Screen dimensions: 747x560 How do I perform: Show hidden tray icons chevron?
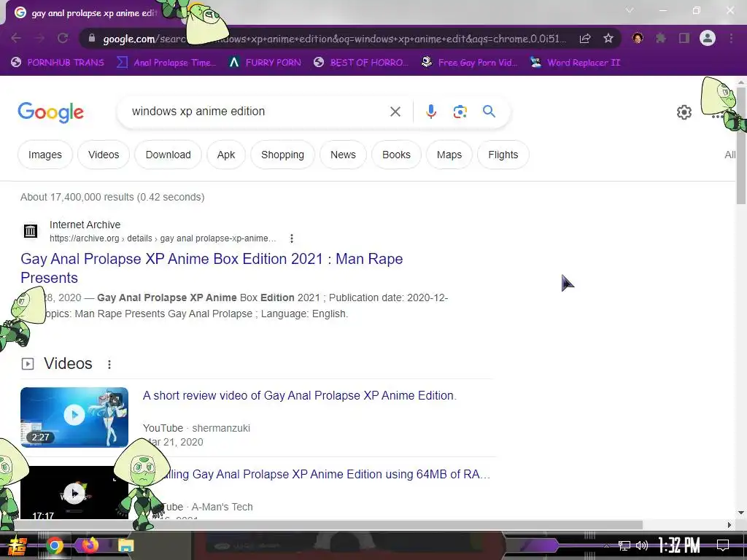coord(606,546)
